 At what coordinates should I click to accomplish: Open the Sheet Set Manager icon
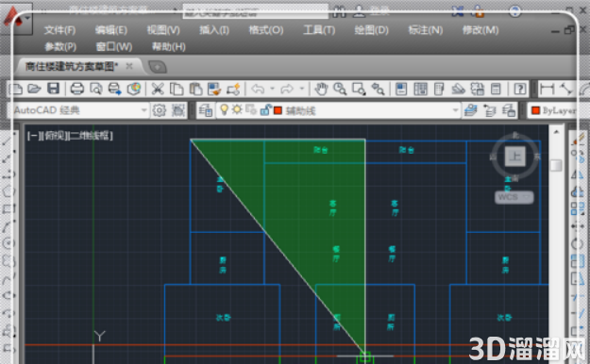pos(458,90)
